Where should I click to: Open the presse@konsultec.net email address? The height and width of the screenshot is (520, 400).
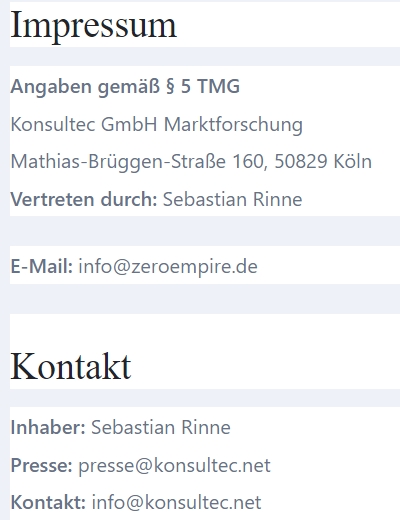[x=174, y=466]
